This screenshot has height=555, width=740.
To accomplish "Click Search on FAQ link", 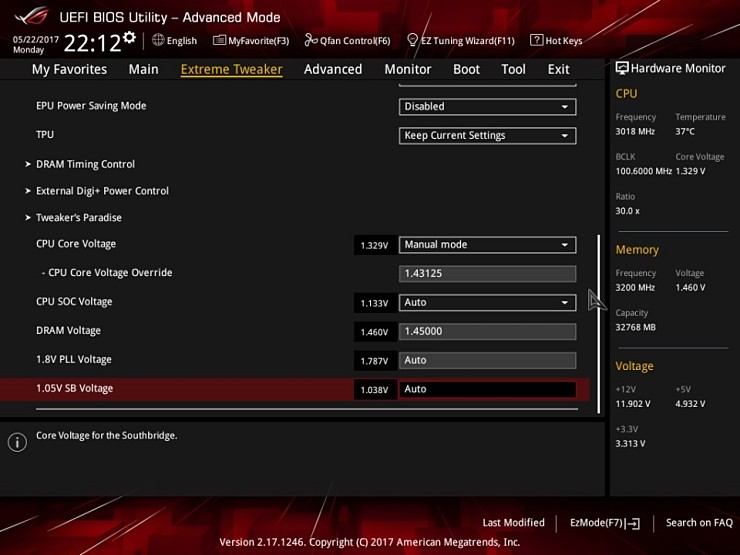I will point(699,523).
